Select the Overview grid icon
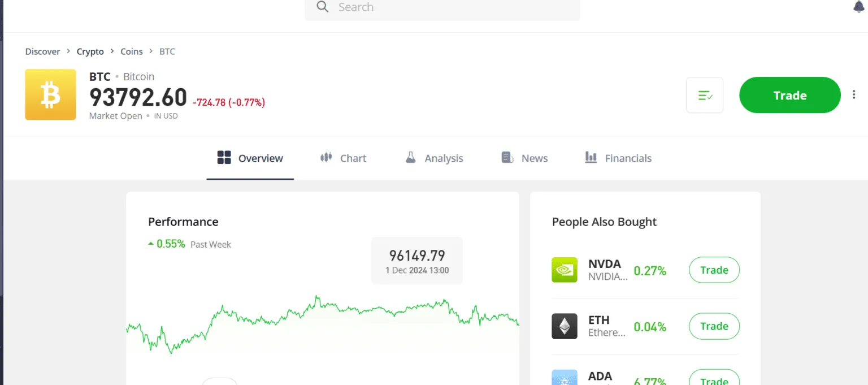 point(224,158)
